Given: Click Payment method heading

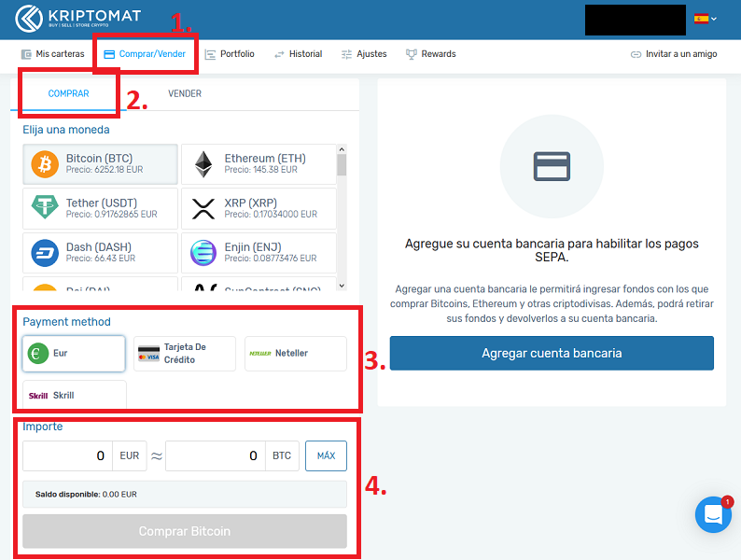Looking at the screenshot, I should (66, 322).
